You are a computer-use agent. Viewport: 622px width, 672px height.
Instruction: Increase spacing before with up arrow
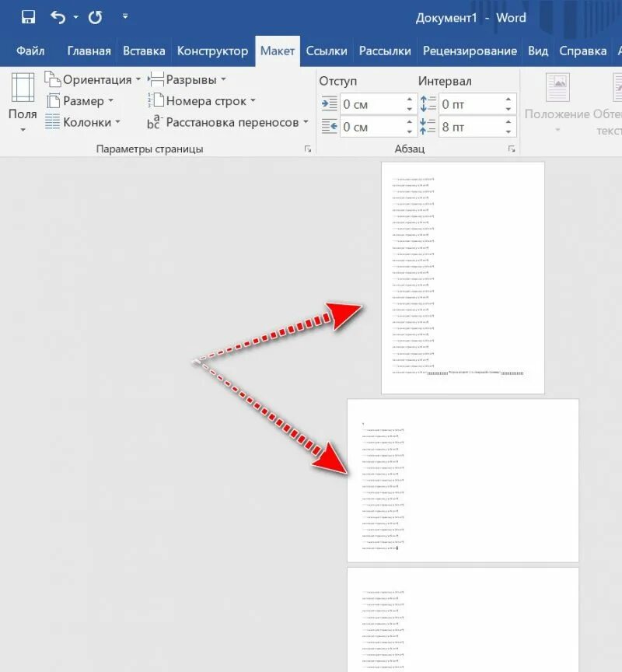(508, 99)
